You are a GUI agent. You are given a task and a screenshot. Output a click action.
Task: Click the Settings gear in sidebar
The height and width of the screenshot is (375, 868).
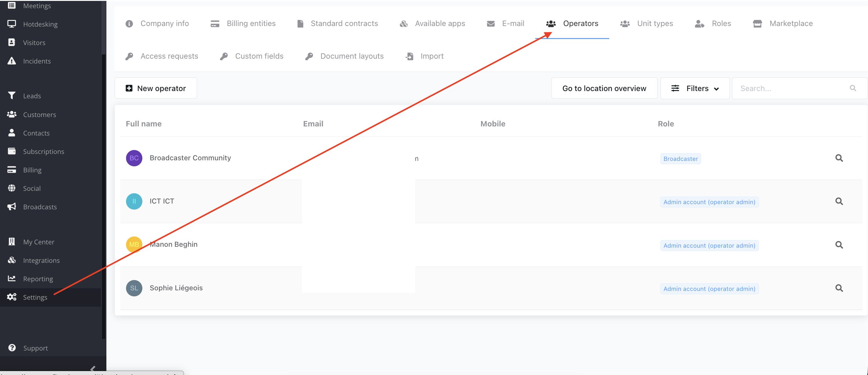pyautogui.click(x=12, y=297)
